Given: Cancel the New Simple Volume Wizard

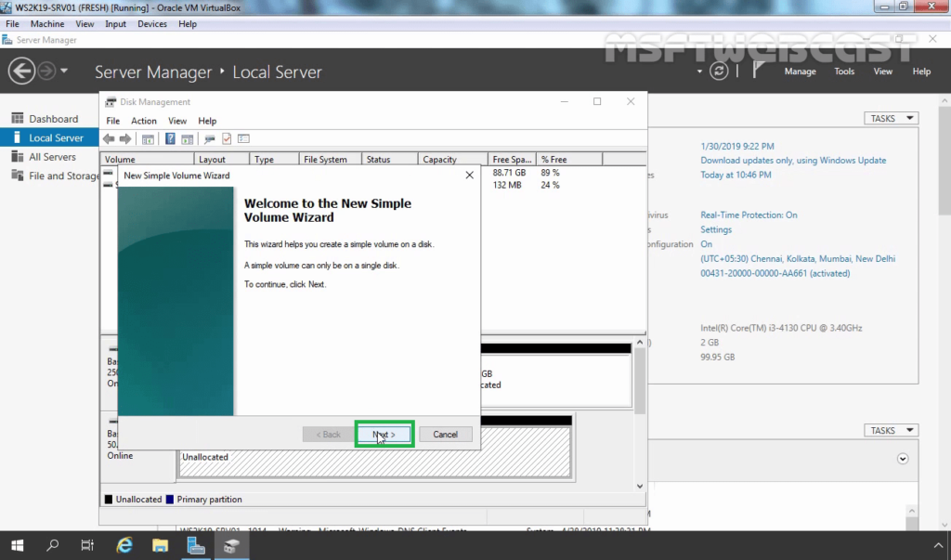Looking at the screenshot, I should 445,435.
